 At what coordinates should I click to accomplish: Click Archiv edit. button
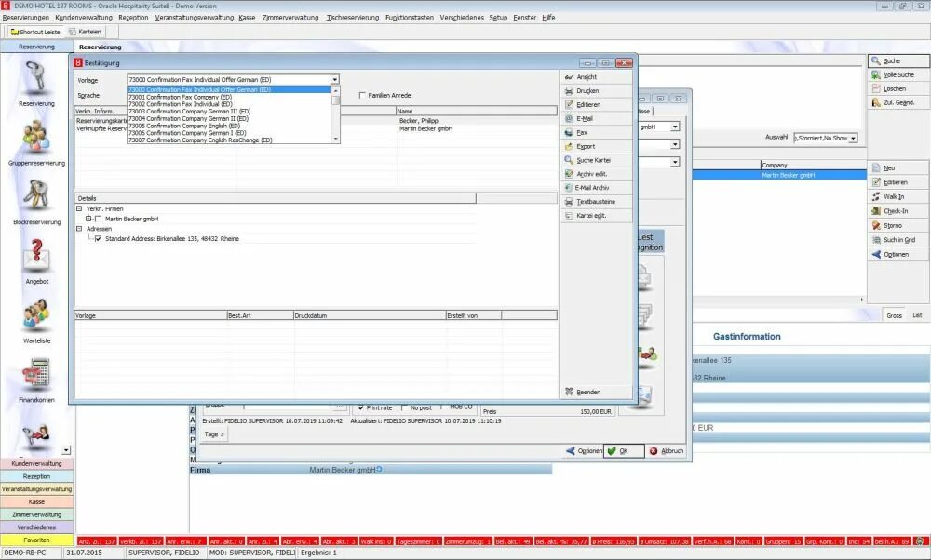596,174
